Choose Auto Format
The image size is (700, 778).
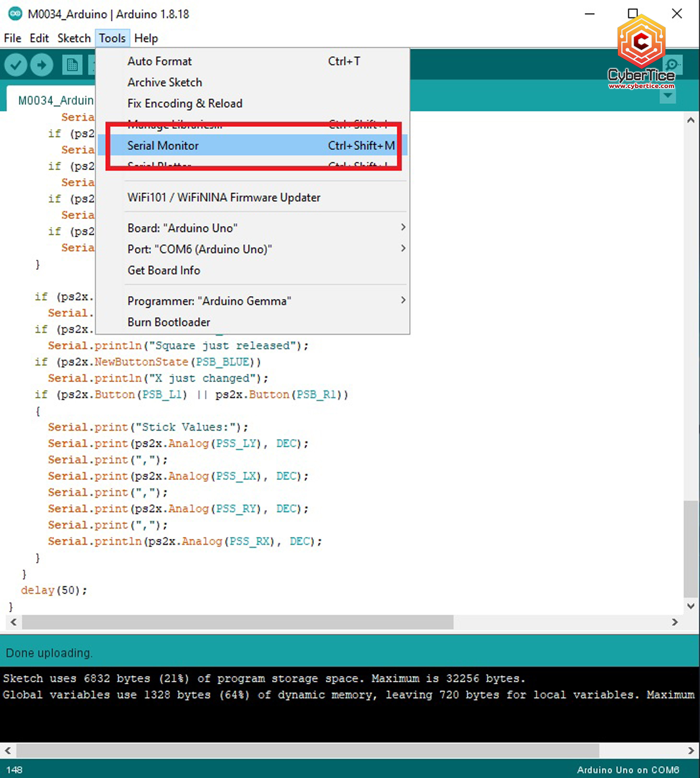click(252, 61)
